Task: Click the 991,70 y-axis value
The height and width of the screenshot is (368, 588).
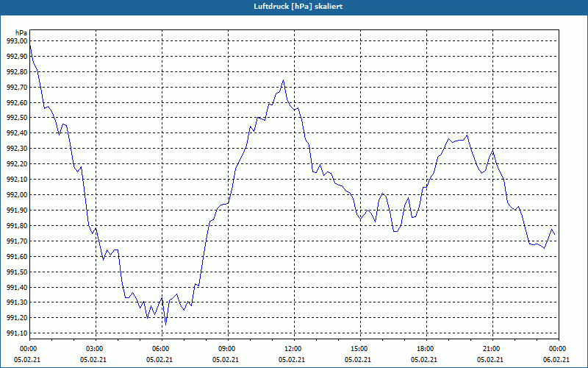Action: pos(17,241)
